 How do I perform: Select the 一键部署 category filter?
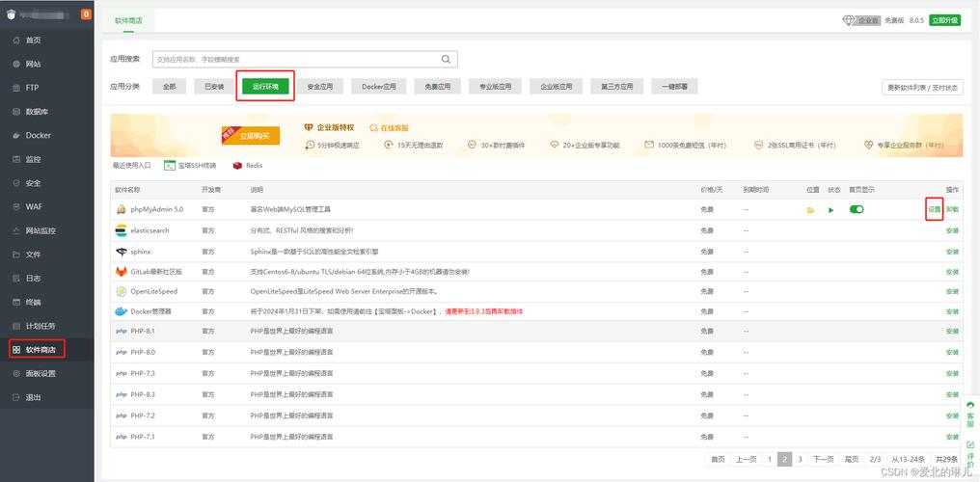(x=674, y=87)
